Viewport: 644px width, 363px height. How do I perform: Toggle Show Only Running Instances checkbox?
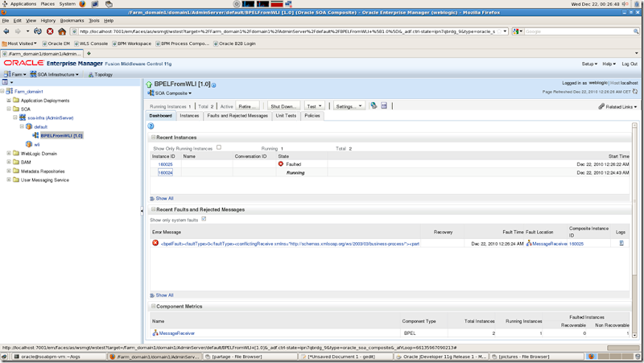pos(219,147)
